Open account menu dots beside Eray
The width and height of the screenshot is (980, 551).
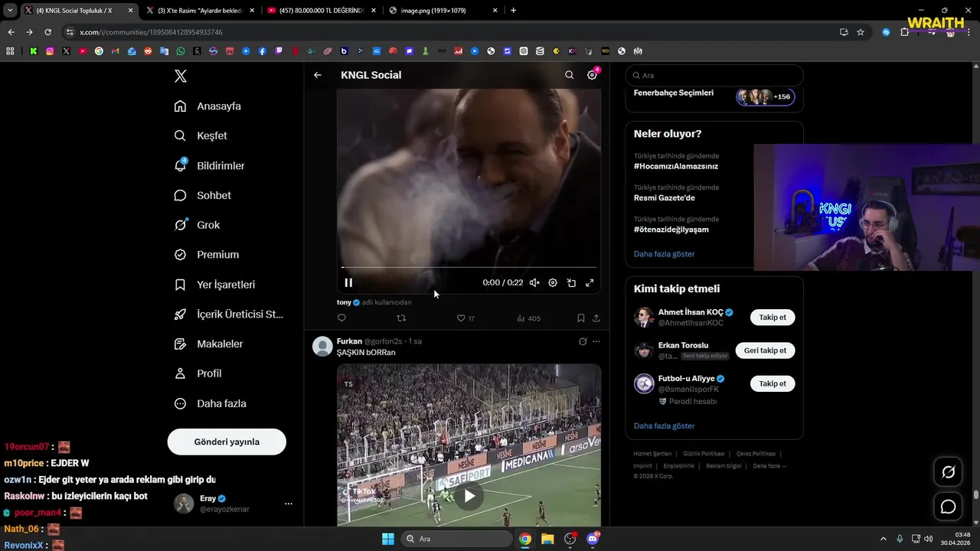[289, 504]
